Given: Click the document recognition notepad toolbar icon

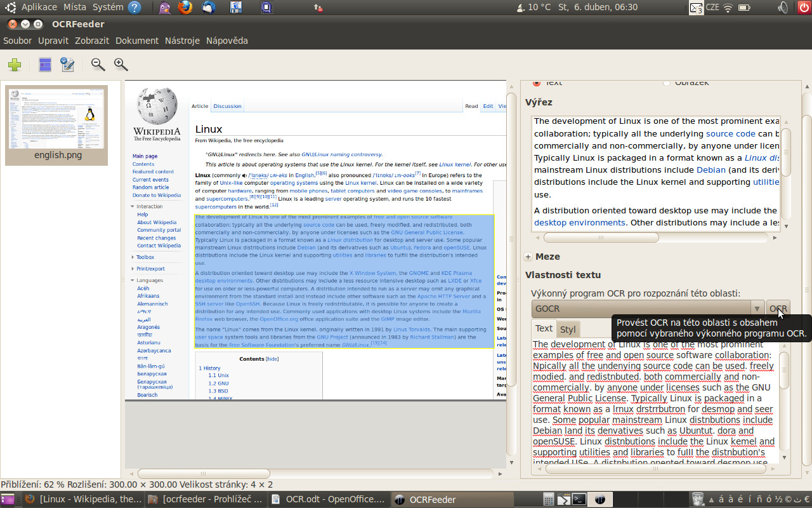Looking at the screenshot, I should tap(67, 65).
